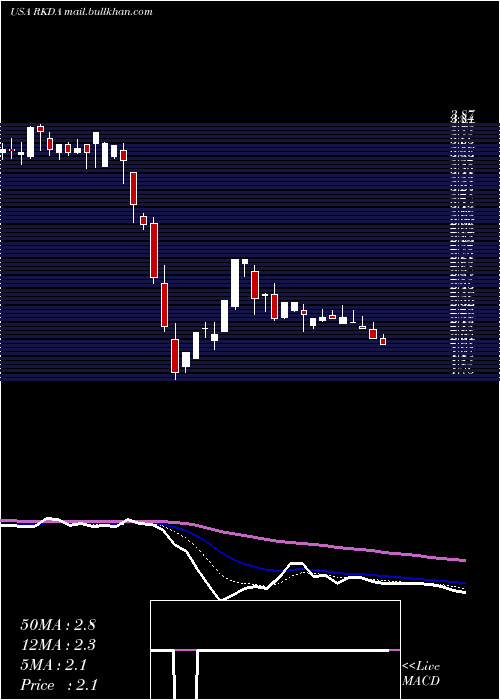Click the blue 12MA line at its right end
This screenshot has height=700, width=500.
(463, 583)
